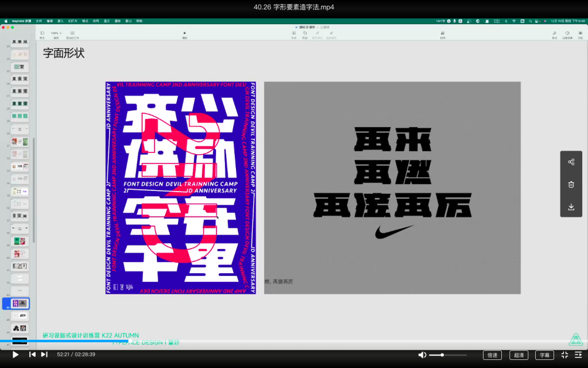Enter fullscreen using the bottom-right expand button
Screen dimensions: 588x368
[x=564, y=355]
